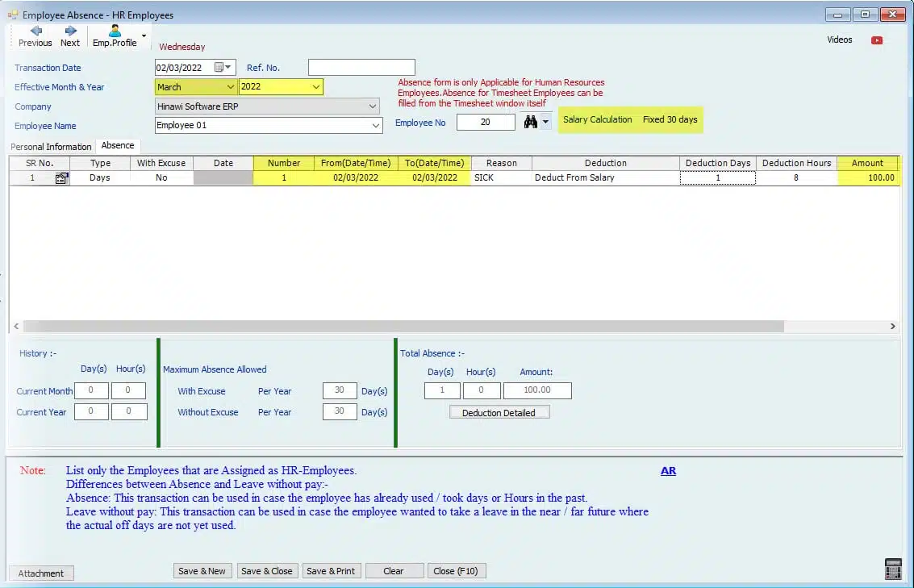Expand Transaction Date dropdown arrow
The width and height of the screenshot is (914, 588).
228,68
